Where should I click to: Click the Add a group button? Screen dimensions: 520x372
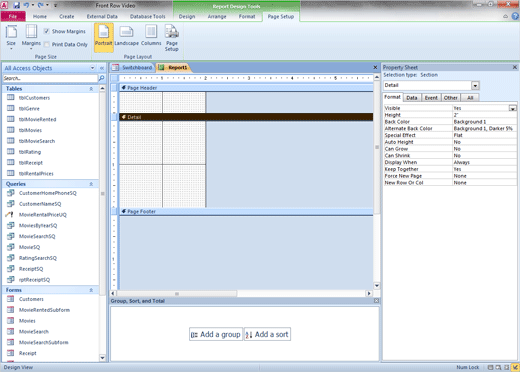coord(216,334)
